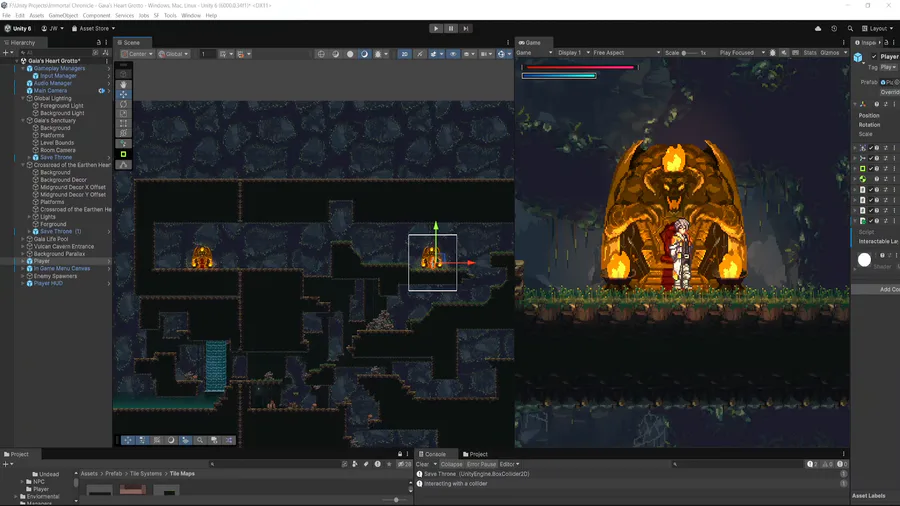Expand the Enemy Spawners object
Screen dimensions: 900x506
[23, 276]
